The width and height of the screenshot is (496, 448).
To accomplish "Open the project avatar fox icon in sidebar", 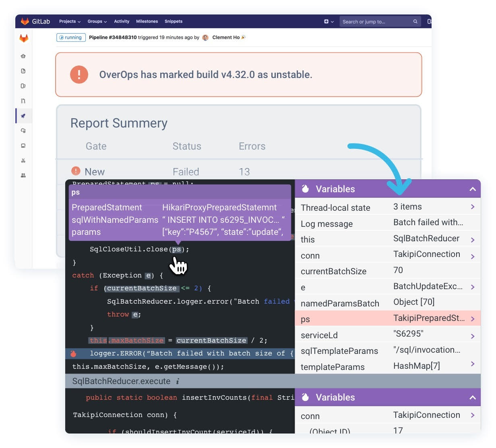I will (24, 38).
